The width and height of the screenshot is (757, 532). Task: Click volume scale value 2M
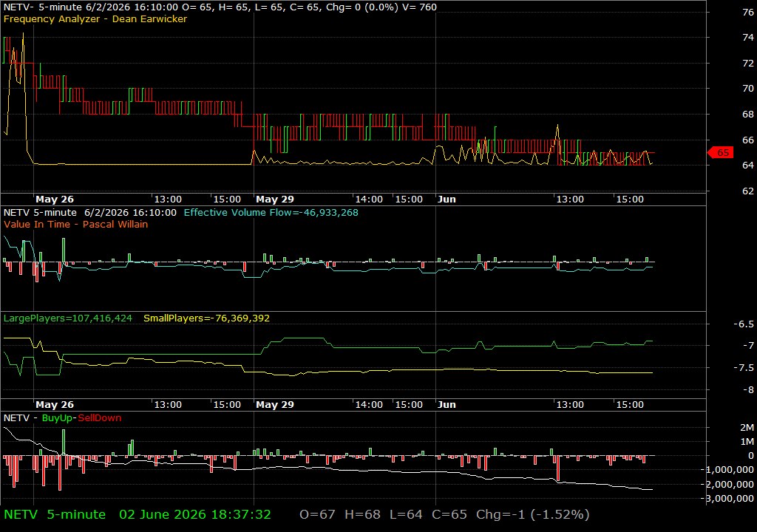click(x=747, y=427)
